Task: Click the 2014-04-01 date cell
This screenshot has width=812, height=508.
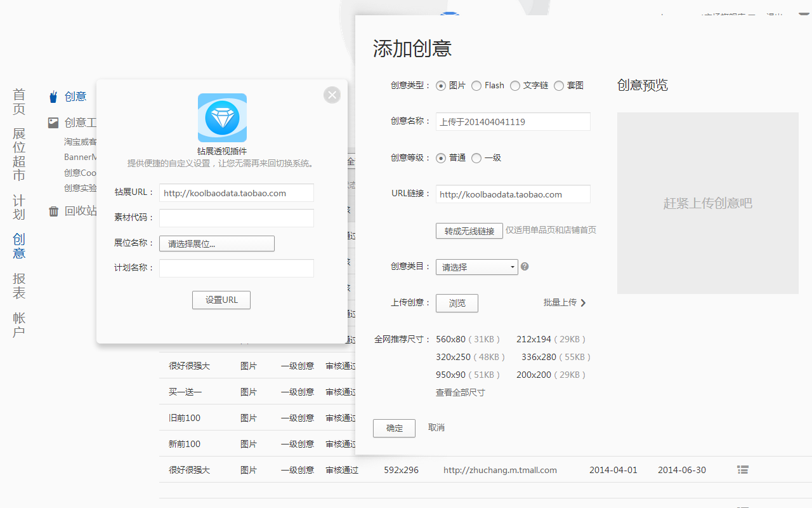Action: (613, 470)
